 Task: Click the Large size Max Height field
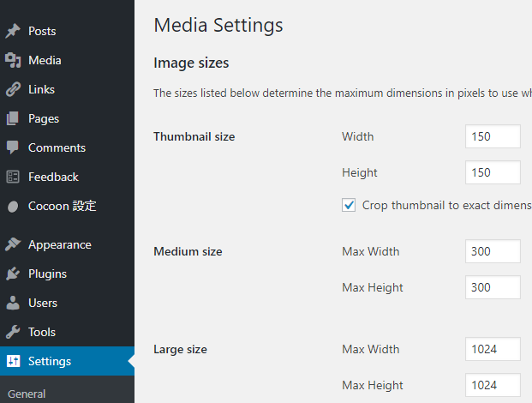pyautogui.click(x=493, y=385)
